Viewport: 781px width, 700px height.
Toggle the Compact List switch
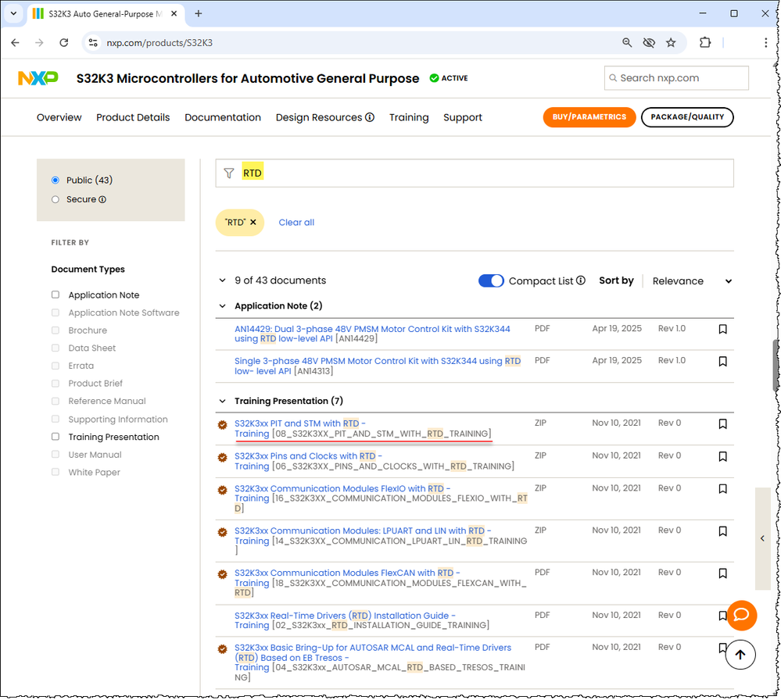pos(491,280)
